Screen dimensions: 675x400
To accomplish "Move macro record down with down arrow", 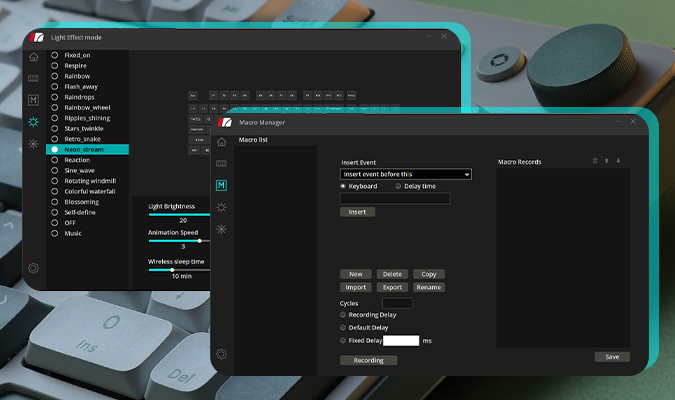I will pos(618,160).
